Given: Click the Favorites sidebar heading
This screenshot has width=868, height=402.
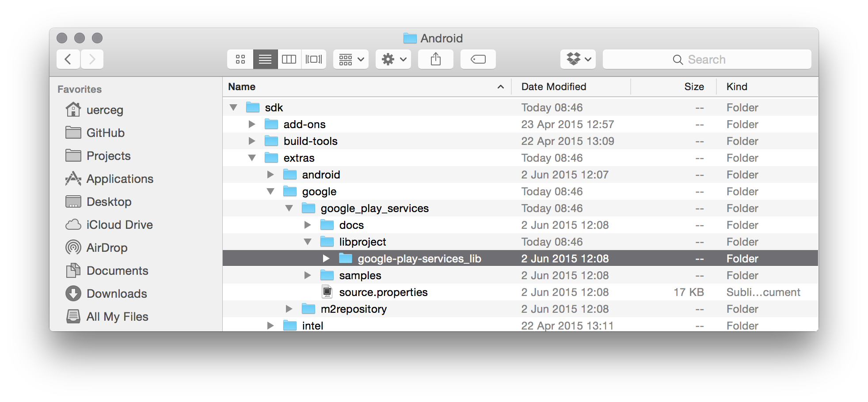Looking at the screenshot, I should 80,89.
